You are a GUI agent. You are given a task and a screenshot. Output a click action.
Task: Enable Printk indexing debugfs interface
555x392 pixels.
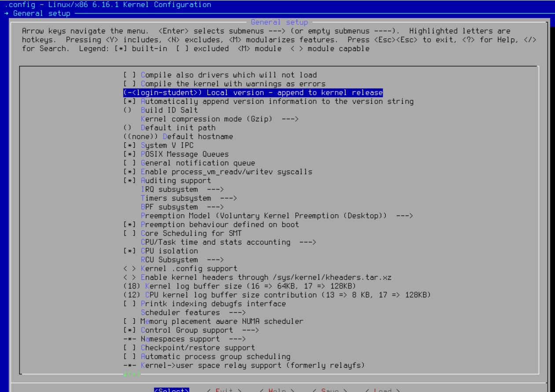point(205,304)
